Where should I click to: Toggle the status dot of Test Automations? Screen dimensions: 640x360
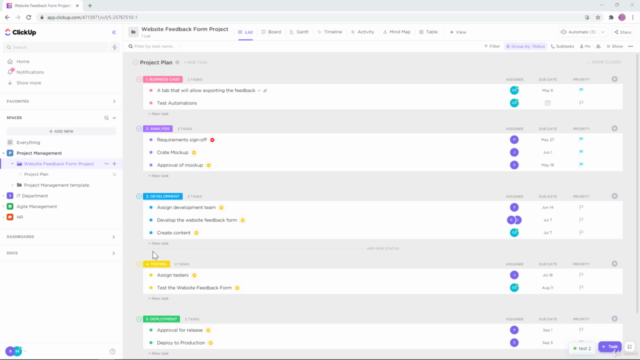point(151,103)
